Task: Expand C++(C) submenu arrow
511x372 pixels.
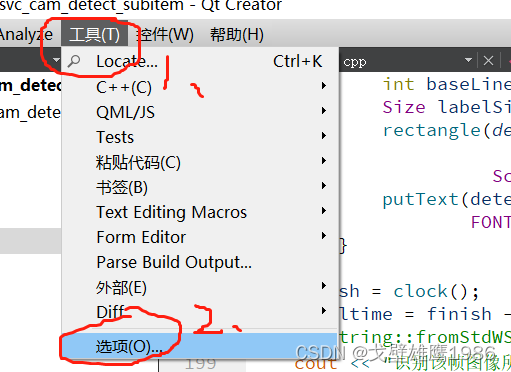Action: (324, 86)
